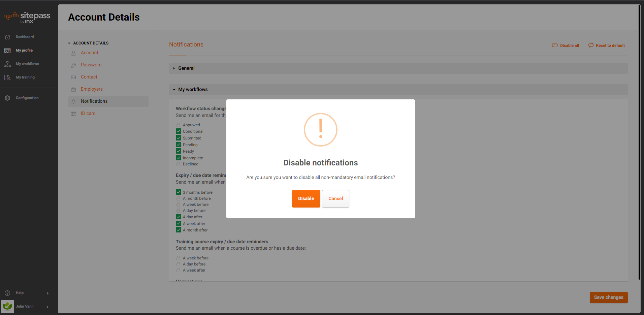The width and height of the screenshot is (644, 315).
Task: Click lock icon beside A day before under Expiry
Action: (x=179, y=211)
